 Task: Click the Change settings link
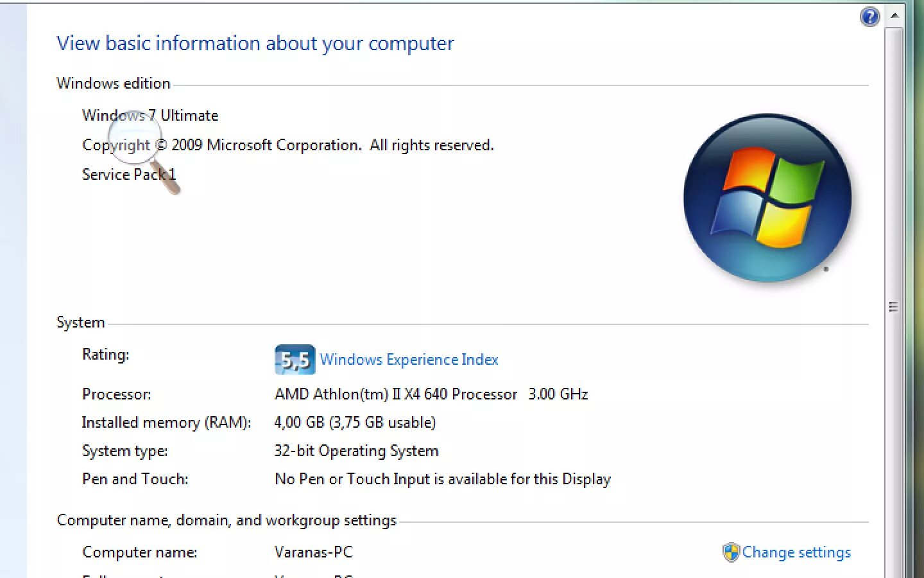[x=796, y=552]
